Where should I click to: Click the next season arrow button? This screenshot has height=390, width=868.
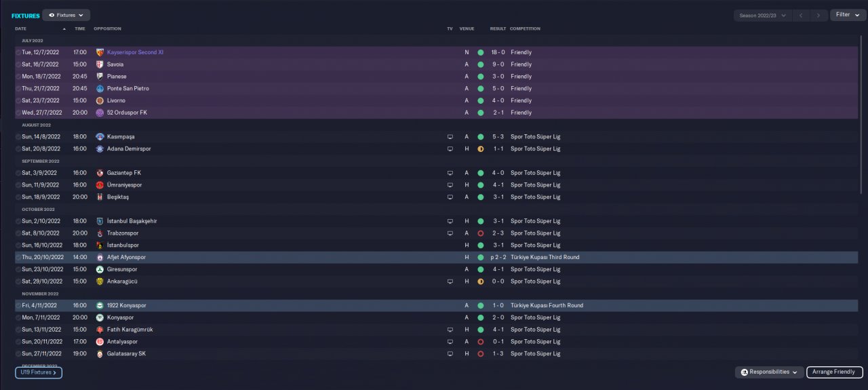tap(819, 15)
